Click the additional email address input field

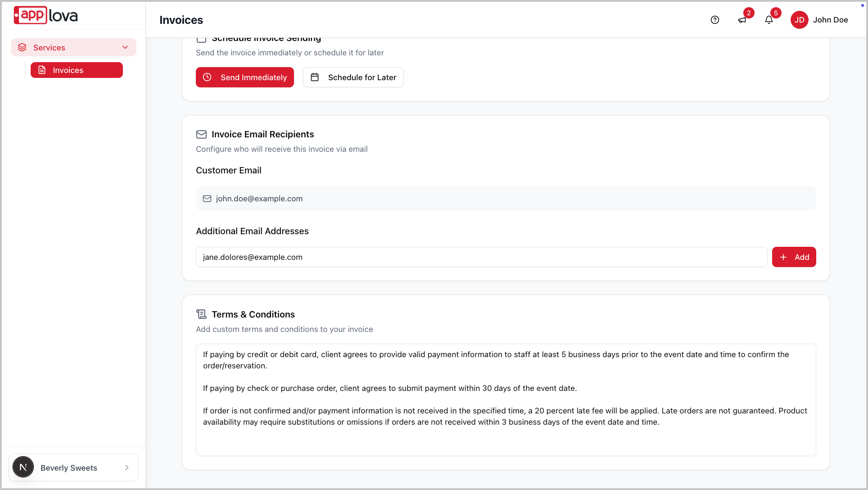pyautogui.click(x=481, y=257)
